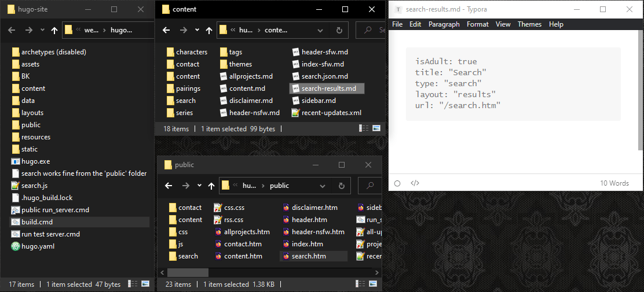Toggle source code mode in Typora
The width and height of the screenshot is (644, 292).
(415, 183)
